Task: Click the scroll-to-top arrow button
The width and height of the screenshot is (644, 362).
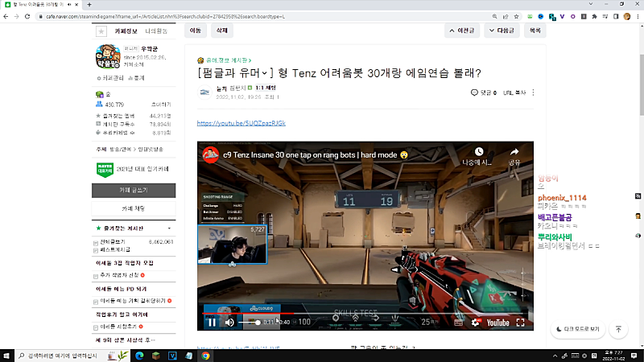Action: 618,329
